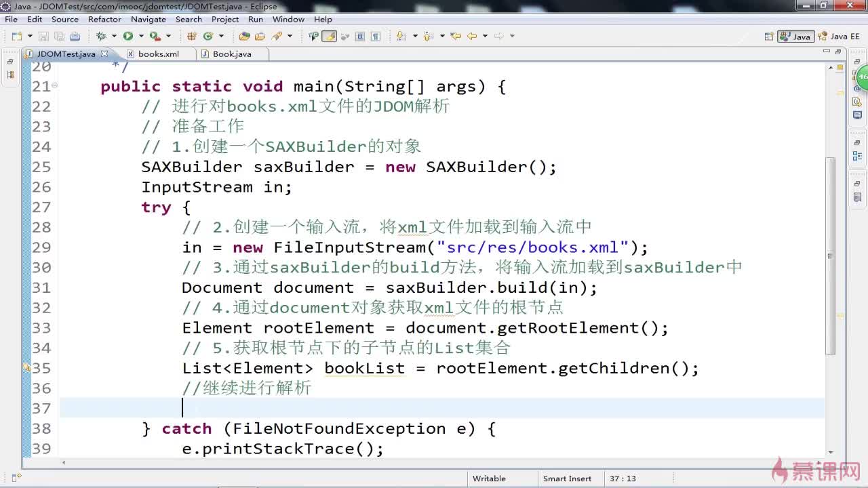
Task: Toggle Block Selection Mode icon
Action: pos(360,36)
